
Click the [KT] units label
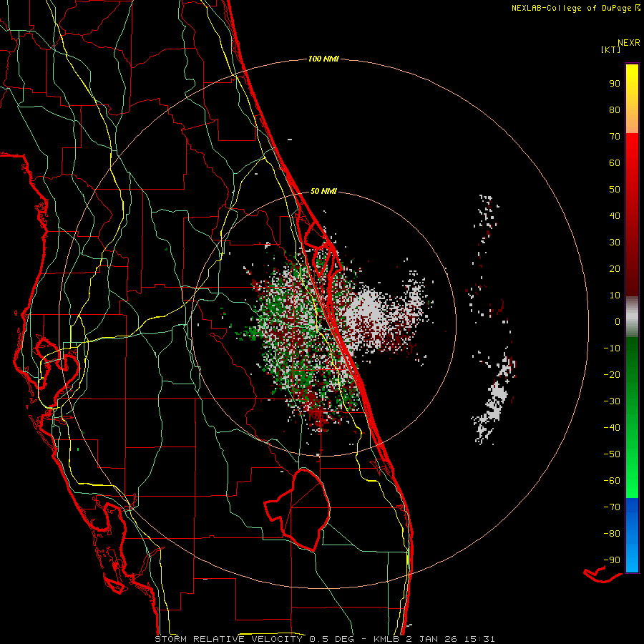click(x=611, y=49)
